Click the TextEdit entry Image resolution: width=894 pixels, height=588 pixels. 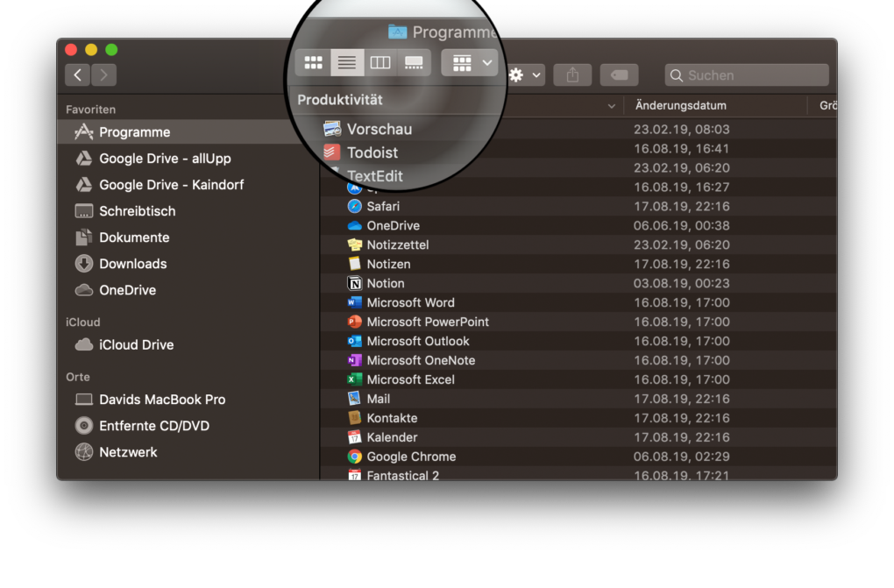374,175
